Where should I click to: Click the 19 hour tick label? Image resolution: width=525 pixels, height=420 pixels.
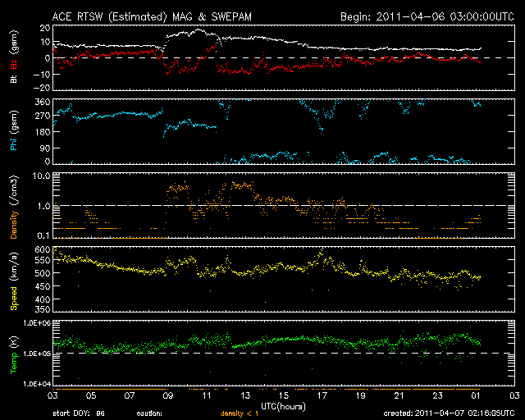coord(361,396)
